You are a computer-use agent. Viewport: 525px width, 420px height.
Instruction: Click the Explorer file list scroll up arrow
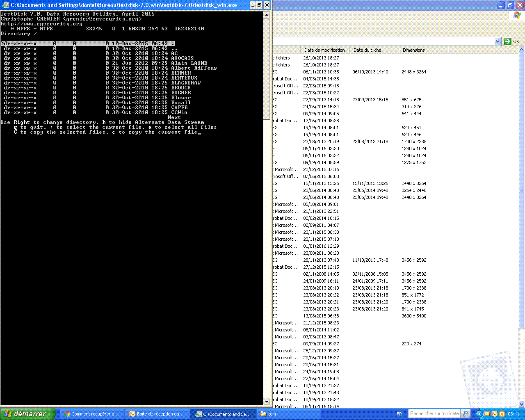click(521, 50)
